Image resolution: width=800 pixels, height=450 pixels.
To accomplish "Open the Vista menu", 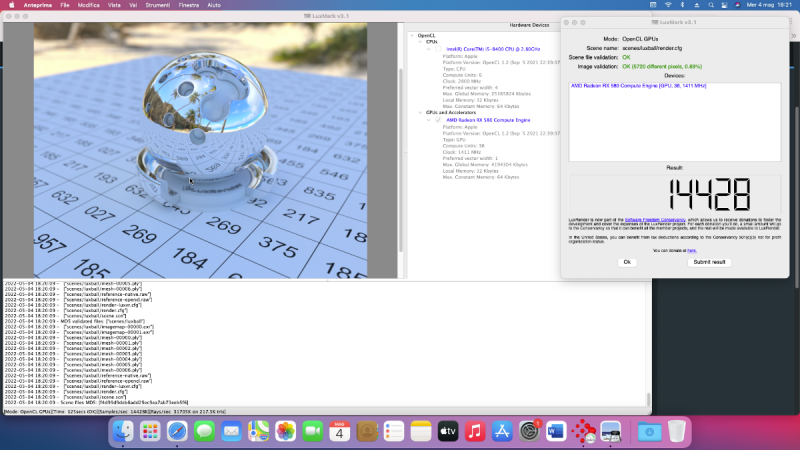I will coord(114,5).
